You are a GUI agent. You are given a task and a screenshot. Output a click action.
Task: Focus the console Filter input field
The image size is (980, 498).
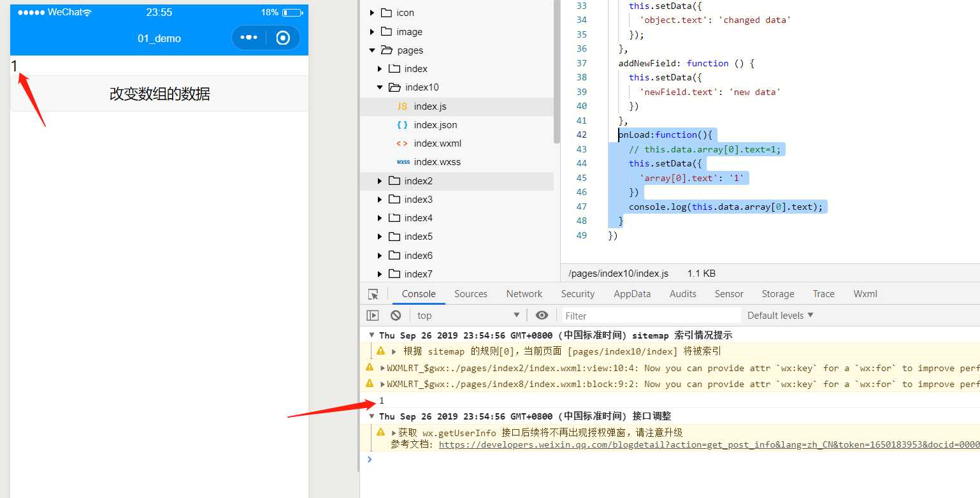coord(651,316)
